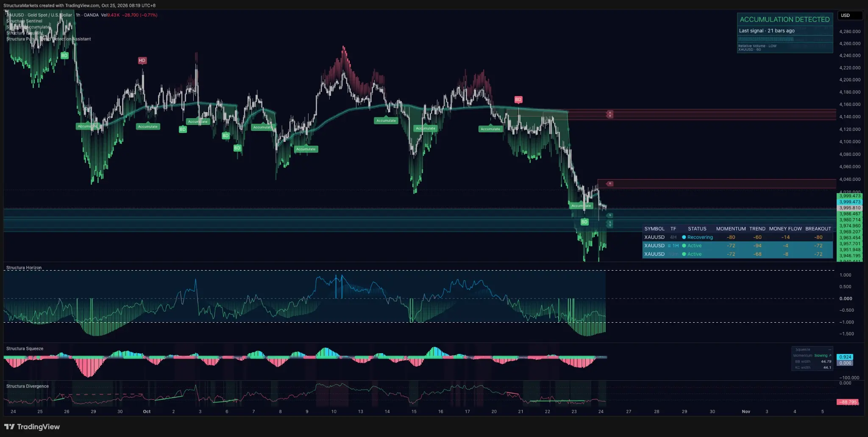Click the Structura Divergence pane title
The width and height of the screenshot is (868, 437).
point(28,386)
